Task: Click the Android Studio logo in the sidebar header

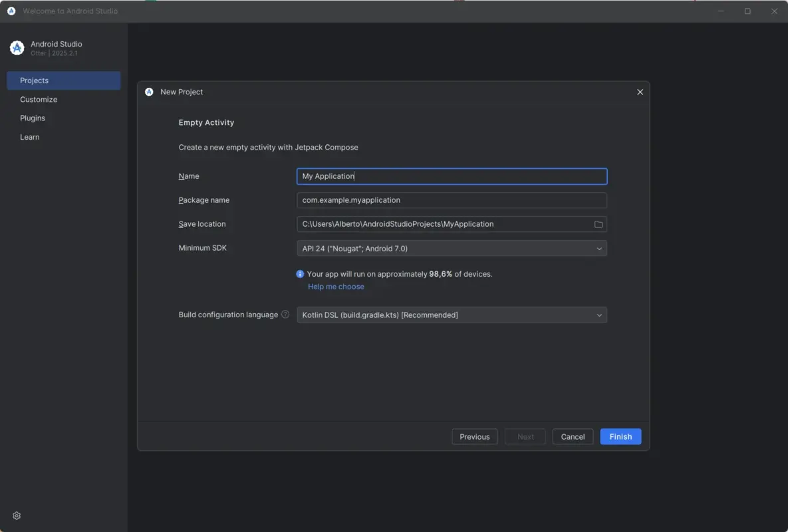Action: (x=16, y=47)
